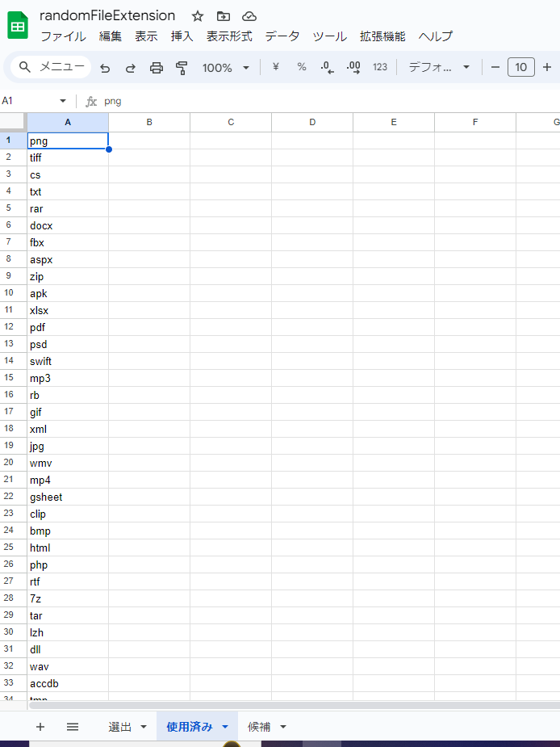Click the fx formula icon
The width and height of the screenshot is (560, 747).
[x=91, y=101]
